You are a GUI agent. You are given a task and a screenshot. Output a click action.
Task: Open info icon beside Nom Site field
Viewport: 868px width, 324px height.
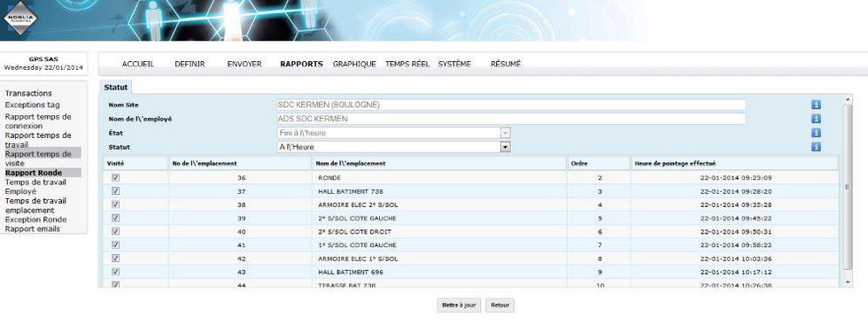816,105
